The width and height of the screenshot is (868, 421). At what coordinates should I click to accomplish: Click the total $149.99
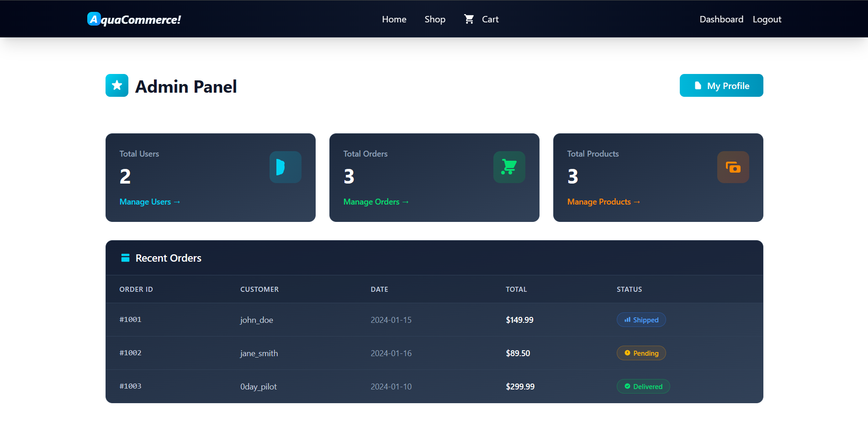click(x=519, y=320)
